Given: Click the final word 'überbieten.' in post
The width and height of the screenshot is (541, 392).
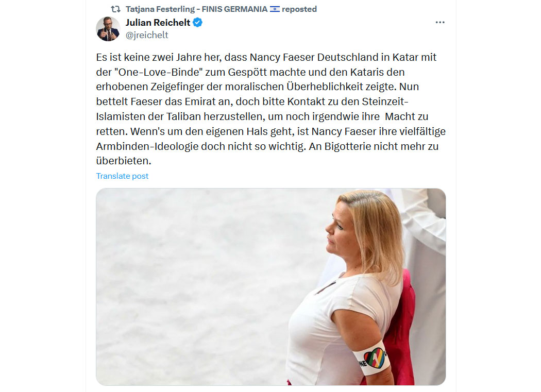Looking at the screenshot, I should [x=124, y=161].
